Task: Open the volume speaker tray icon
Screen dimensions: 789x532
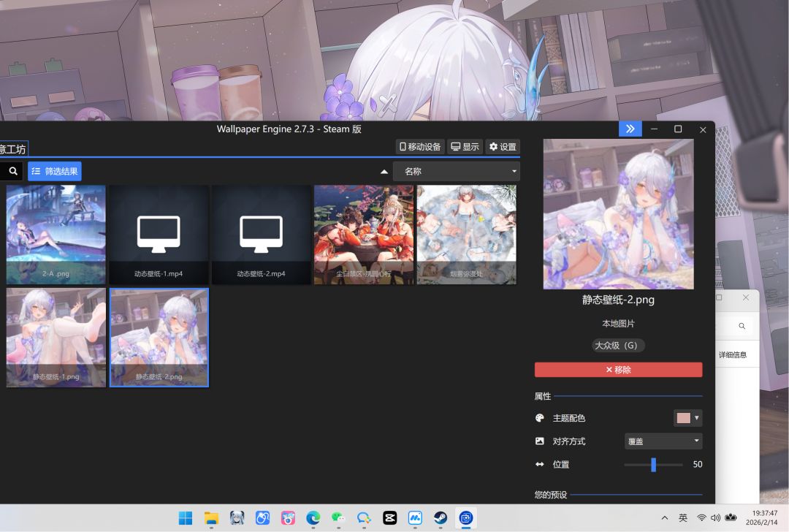Action: pos(715,518)
